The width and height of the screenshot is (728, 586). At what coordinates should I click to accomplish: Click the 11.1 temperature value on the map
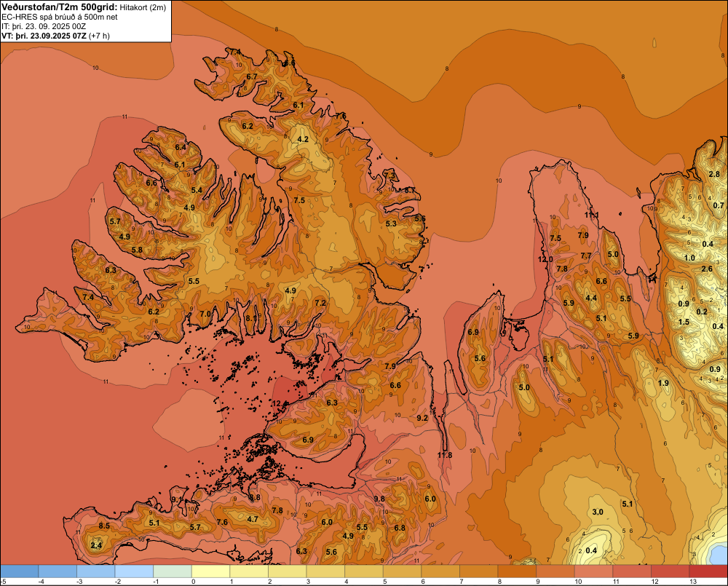tap(591, 215)
